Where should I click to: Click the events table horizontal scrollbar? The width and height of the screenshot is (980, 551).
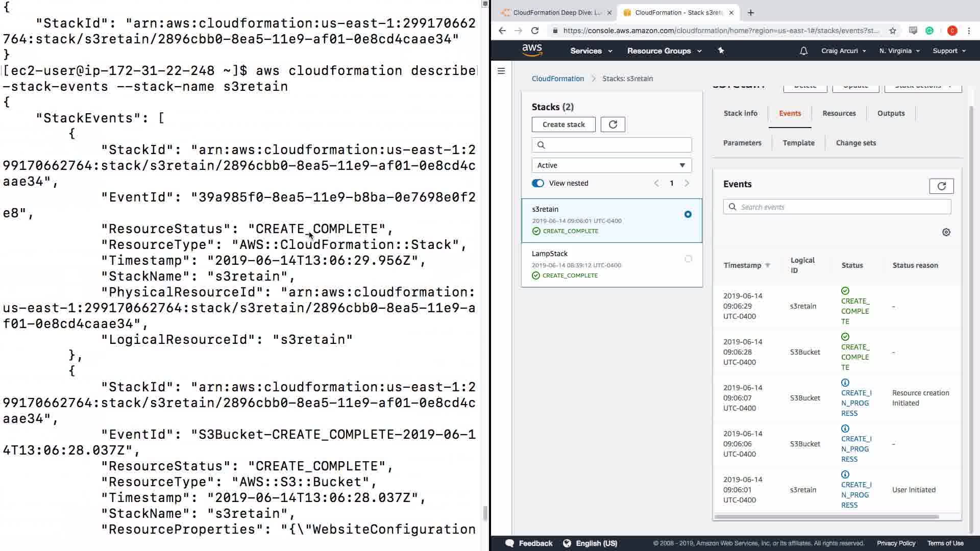(x=827, y=517)
